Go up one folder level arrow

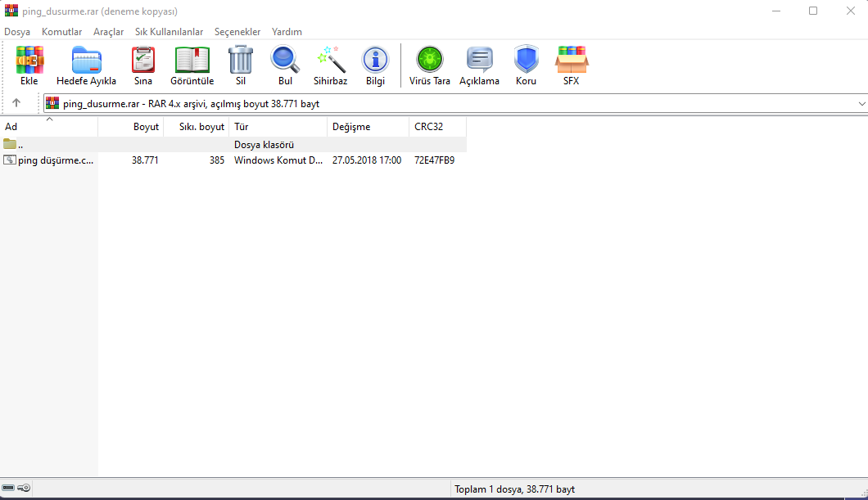click(16, 103)
